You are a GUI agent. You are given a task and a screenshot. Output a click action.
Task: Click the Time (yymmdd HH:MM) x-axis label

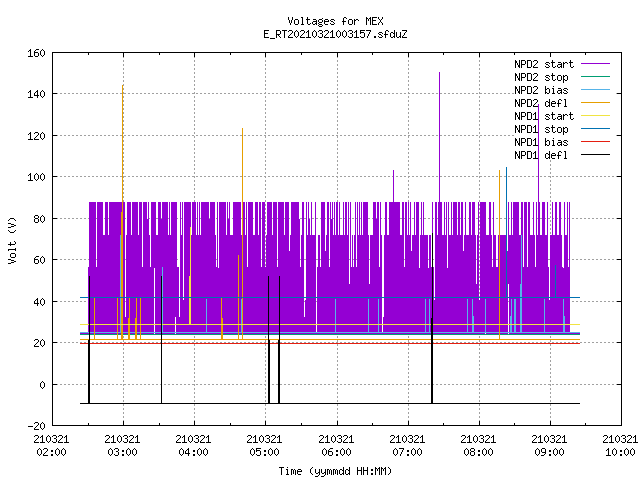335,471
